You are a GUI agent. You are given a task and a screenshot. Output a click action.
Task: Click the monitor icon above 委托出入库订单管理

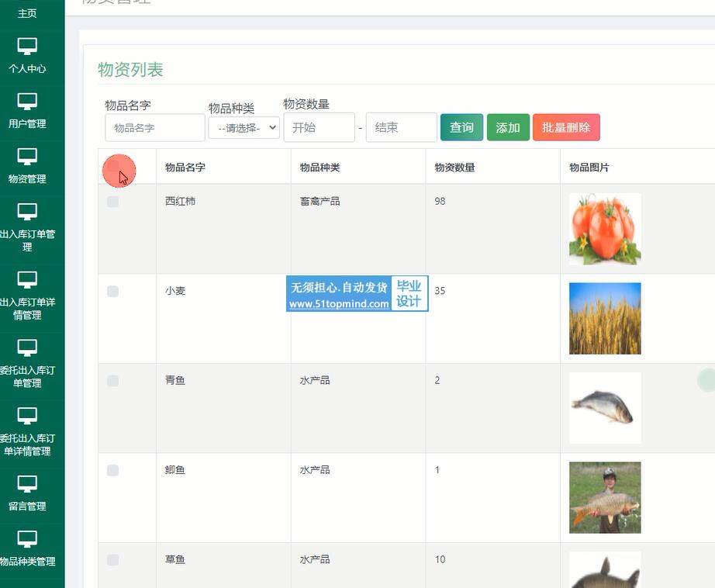[x=27, y=348]
